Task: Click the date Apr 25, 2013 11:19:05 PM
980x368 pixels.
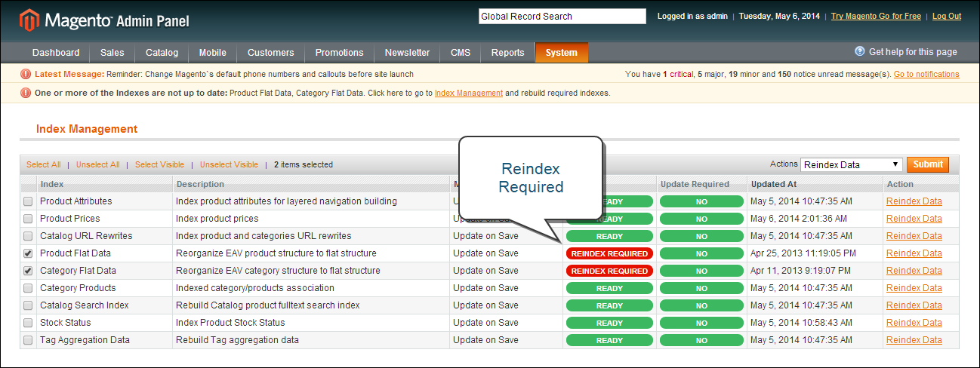Action: (803, 253)
